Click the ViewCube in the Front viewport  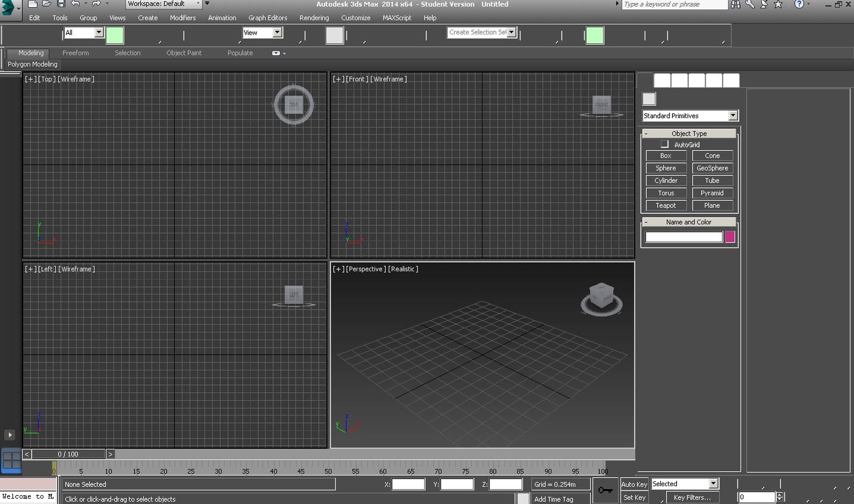(x=602, y=105)
